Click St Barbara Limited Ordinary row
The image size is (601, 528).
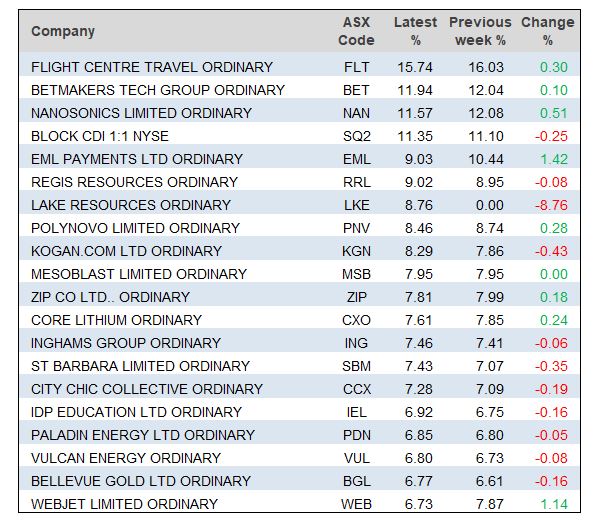tap(141, 366)
